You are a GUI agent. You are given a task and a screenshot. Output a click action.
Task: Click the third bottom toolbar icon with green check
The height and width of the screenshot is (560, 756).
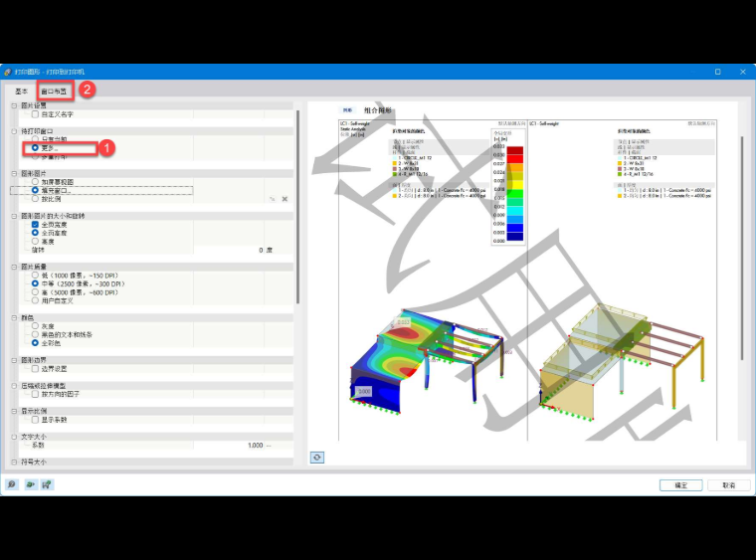47,484
